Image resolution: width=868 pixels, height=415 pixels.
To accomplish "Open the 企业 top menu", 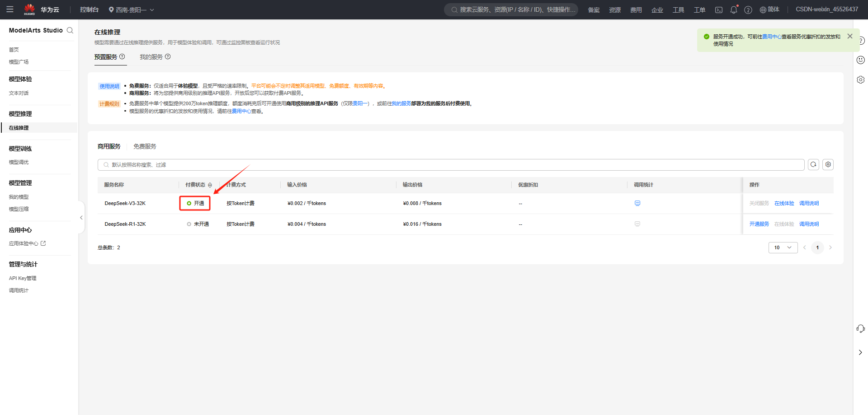I will click(657, 9).
